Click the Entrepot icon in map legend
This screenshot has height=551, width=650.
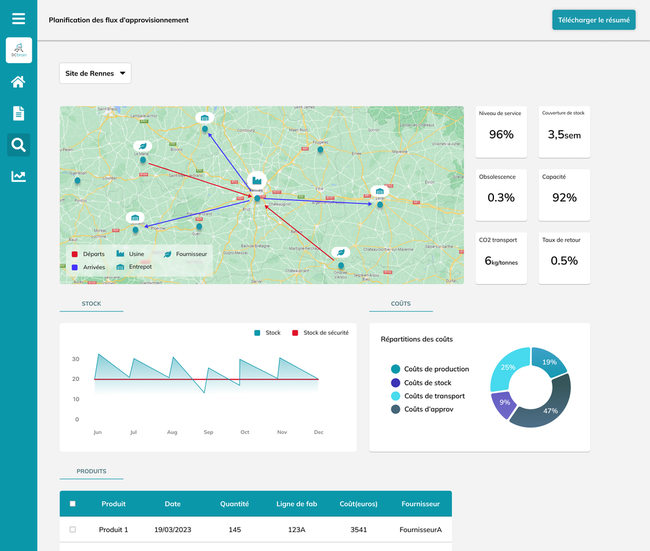coord(120,267)
